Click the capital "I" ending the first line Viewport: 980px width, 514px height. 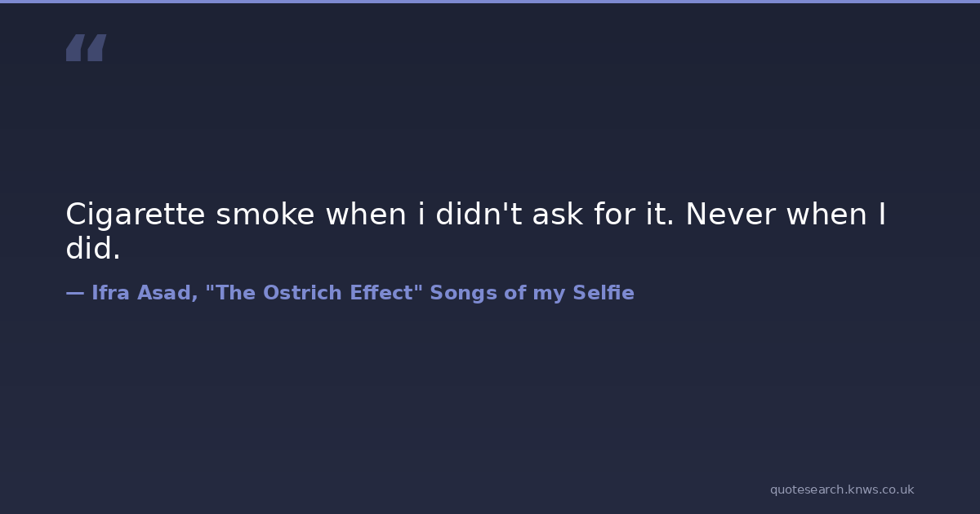click(x=882, y=215)
